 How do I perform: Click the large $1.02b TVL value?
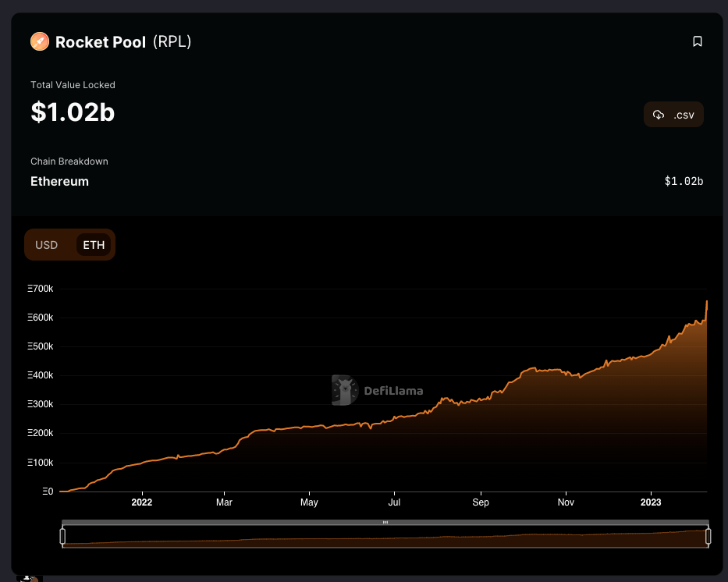(73, 112)
